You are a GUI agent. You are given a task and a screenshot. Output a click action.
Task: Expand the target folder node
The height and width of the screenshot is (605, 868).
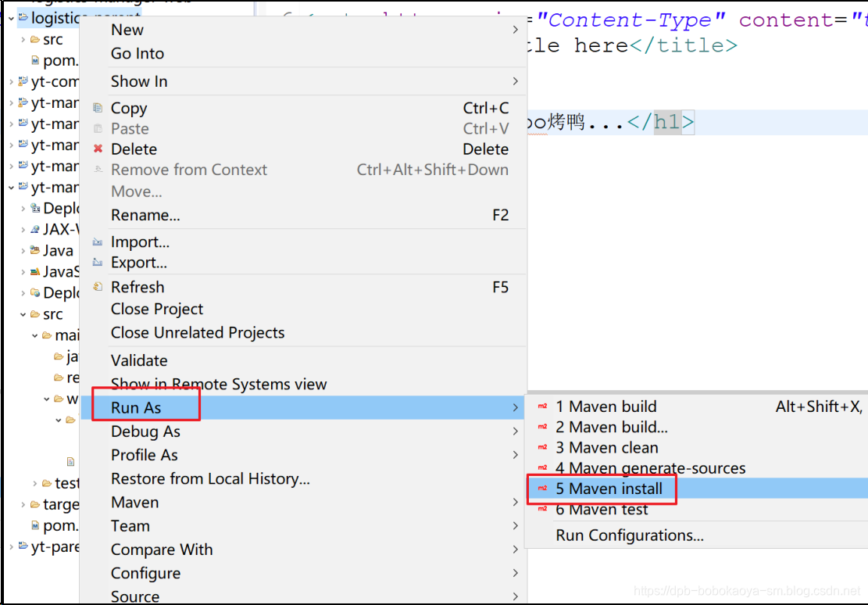pyautogui.click(x=23, y=505)
